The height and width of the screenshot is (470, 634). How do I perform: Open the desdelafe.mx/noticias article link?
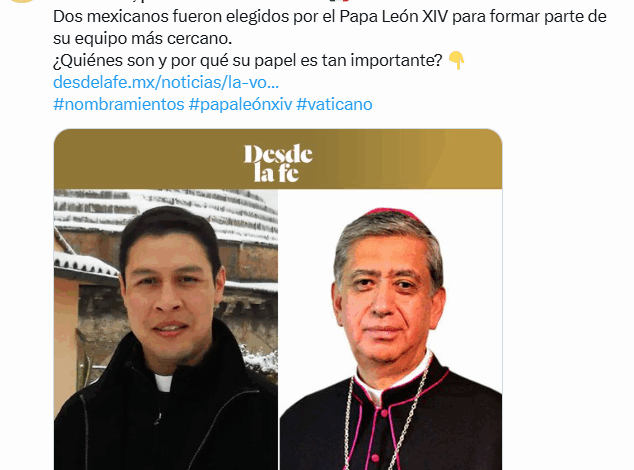166,83
